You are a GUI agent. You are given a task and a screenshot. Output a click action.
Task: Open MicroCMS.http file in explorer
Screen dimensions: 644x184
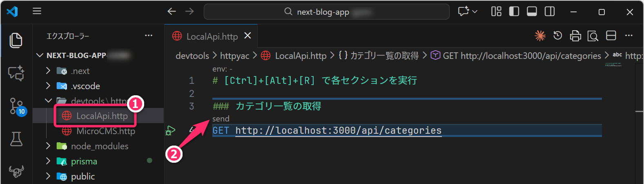pyautogui.click(x=105, y=131)
